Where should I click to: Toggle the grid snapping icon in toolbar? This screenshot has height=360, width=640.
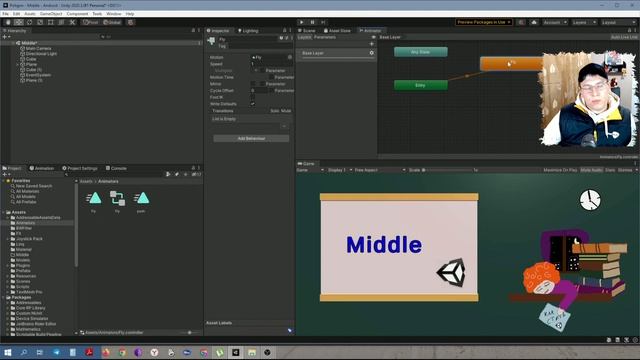pos(131,22)
